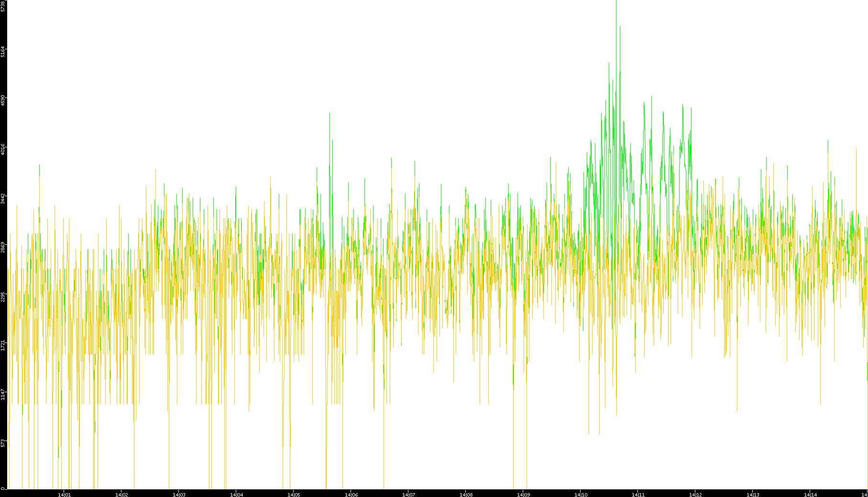
Task: Select the 14:12 time label
Action: click(695, 495)
